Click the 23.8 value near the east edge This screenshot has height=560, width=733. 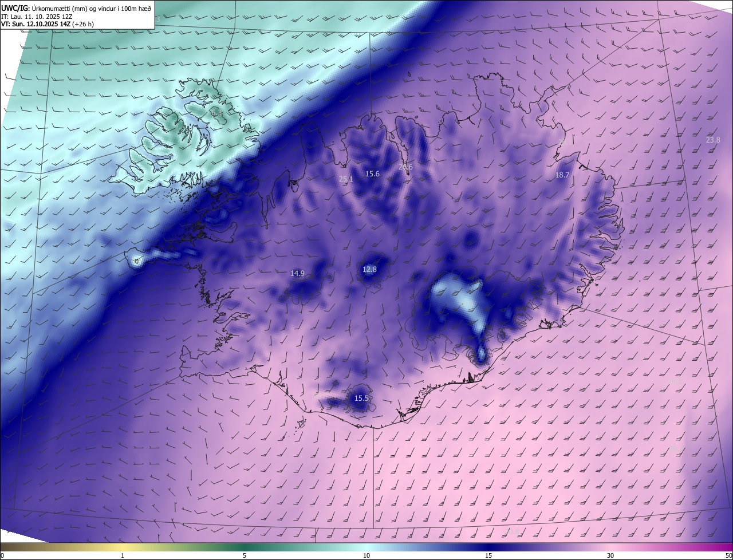click(713, 140)
